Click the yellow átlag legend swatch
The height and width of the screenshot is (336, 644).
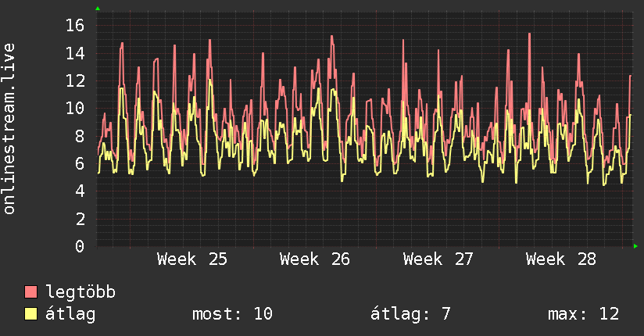(x=30, y=313)
